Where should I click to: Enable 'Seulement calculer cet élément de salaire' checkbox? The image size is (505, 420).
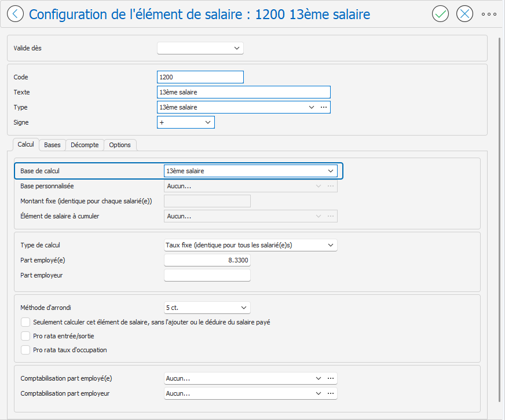click(25, 322)
